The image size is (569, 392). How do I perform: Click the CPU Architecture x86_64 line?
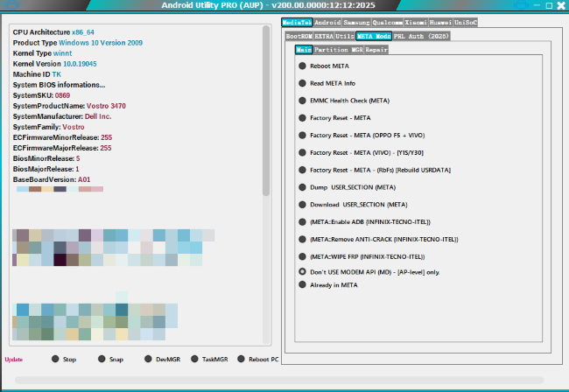53,32
